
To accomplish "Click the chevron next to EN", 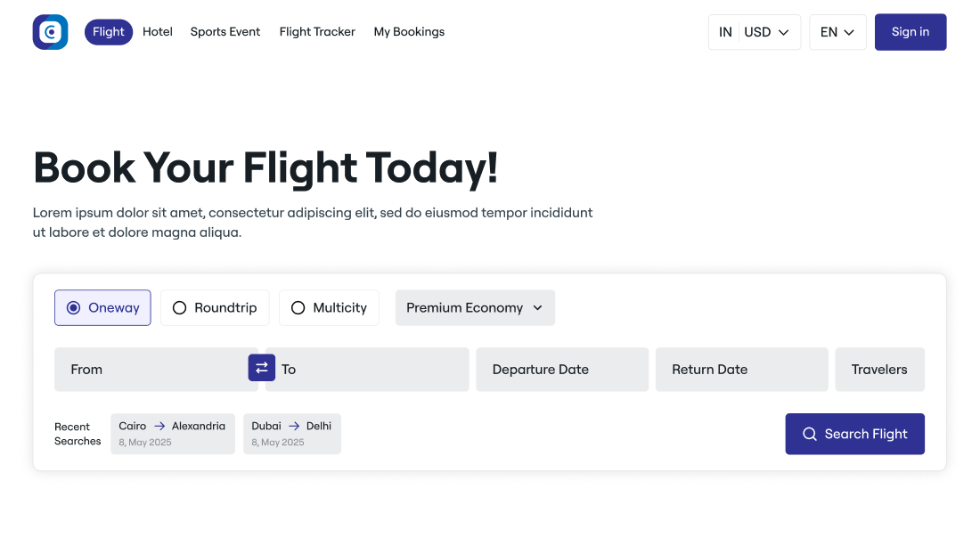I will pyautogui.click(x=850, y=31).
